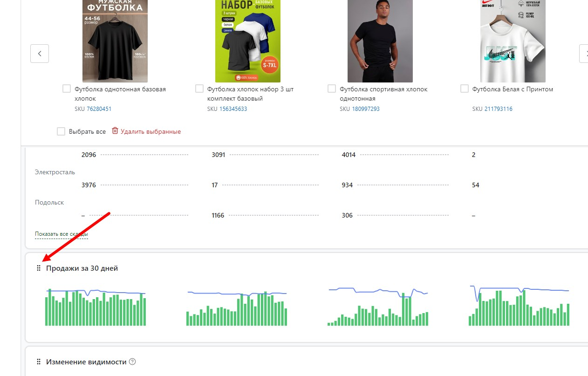
Task: Click the stock value 54
Action: 476,185
